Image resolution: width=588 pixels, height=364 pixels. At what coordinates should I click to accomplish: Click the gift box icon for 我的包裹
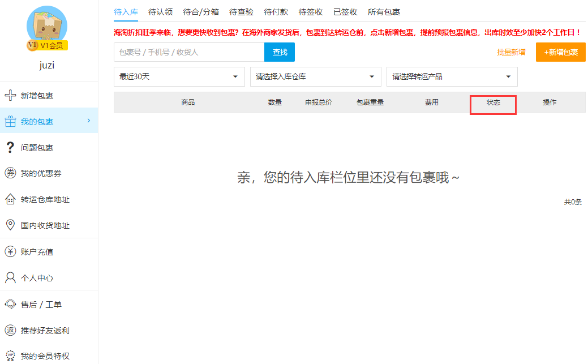coord(10,121)
